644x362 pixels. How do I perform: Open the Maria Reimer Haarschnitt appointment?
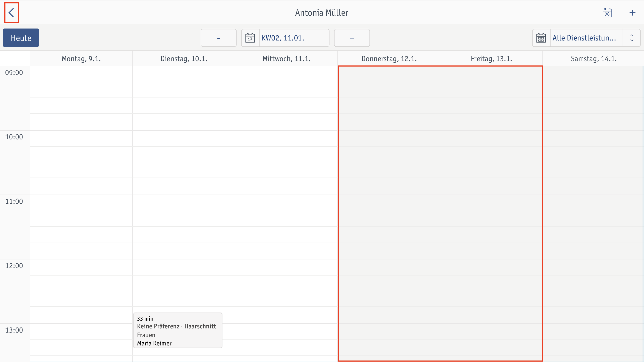pyautogui.click(x=178, y=330)
